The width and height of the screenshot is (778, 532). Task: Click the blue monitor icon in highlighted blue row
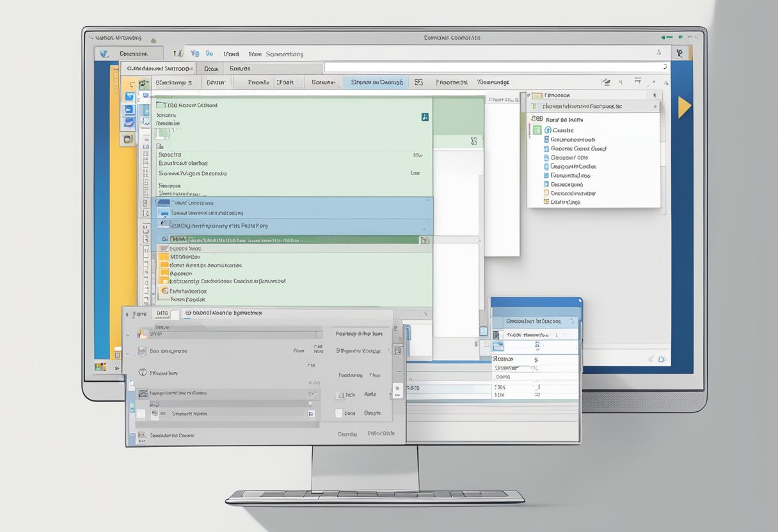[164, 213]
